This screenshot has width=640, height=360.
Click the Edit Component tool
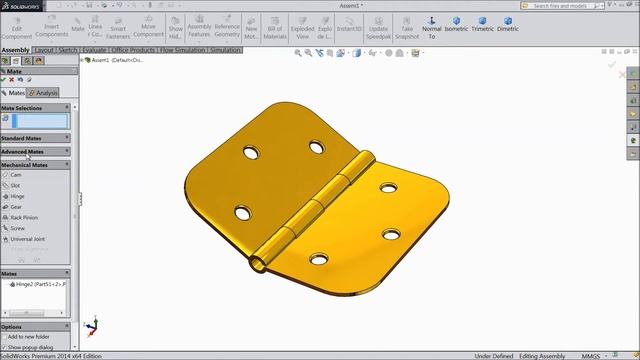[x=17, y=28]
